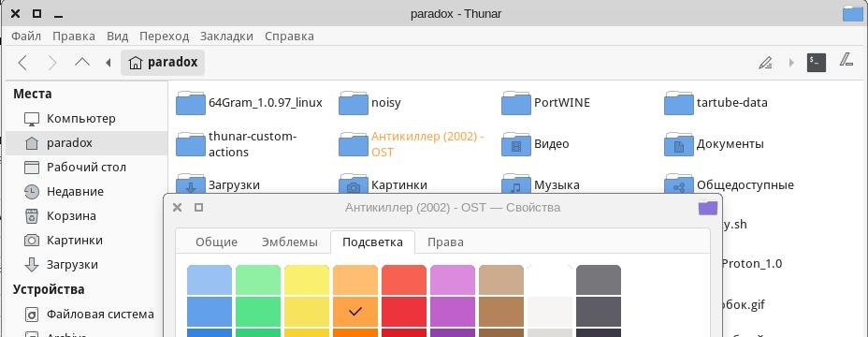This screenshot has height=337, width=868.
Task: Go forward with the right arrow button
Action: pyautogui.click(x=52, y=63)
